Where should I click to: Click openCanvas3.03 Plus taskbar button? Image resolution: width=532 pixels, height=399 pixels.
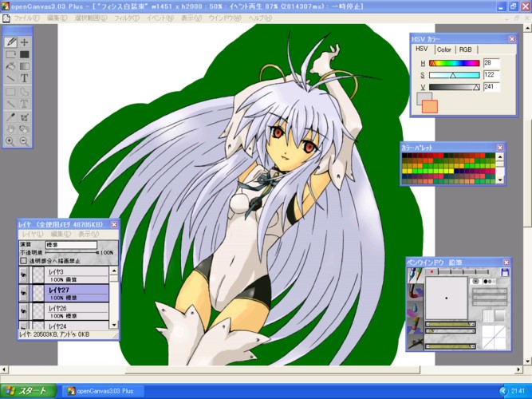pos(104,391)
